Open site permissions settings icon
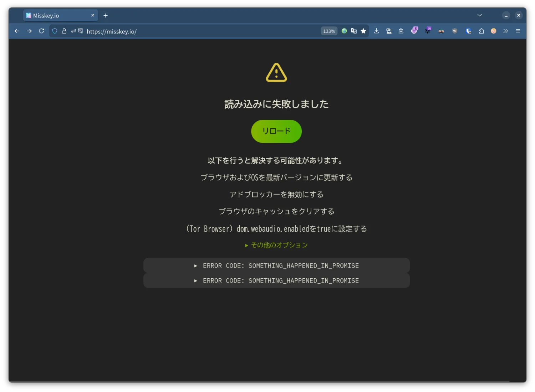535x392 pixels. (73, 31)
